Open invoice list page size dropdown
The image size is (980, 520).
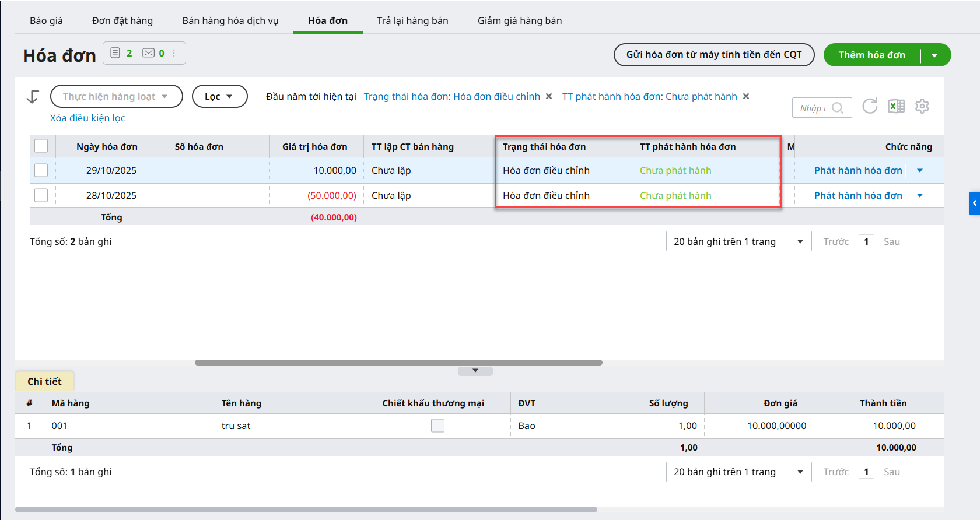pos(738,241)
